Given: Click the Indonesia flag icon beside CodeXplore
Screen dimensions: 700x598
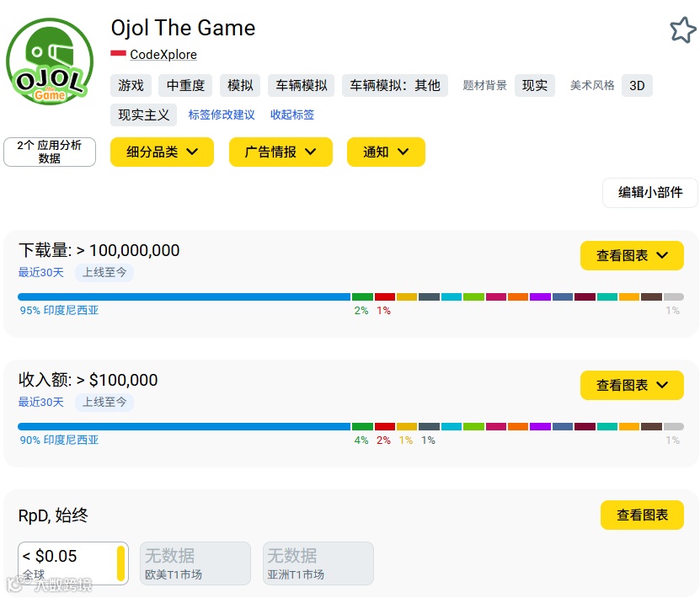Looking at the screenshot, I should [118, 54].
